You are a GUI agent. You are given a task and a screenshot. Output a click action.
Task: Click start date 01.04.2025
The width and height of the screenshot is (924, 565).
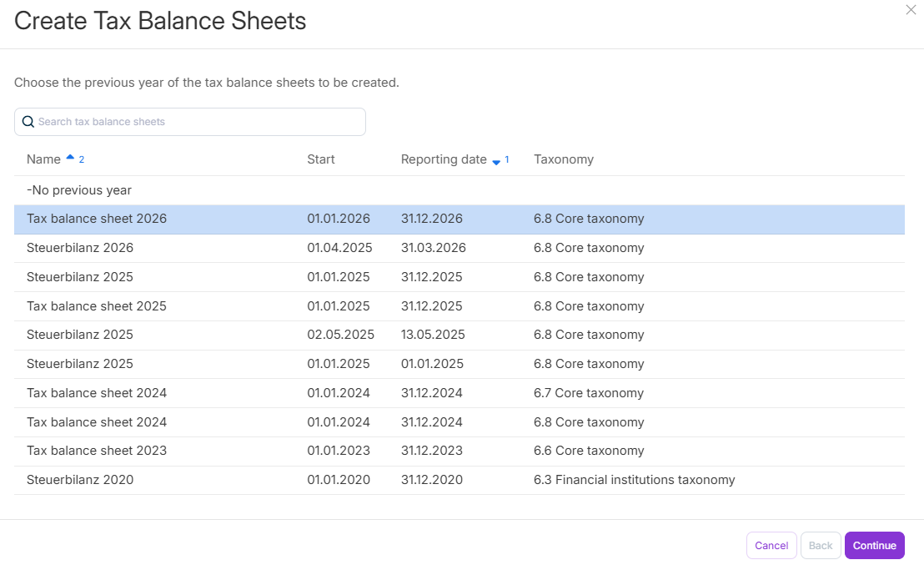click(x=339, y=248)
